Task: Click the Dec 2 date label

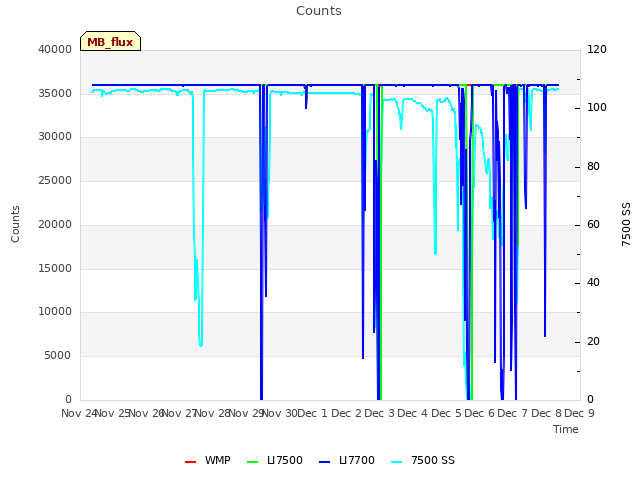Action: coord(346,413)
